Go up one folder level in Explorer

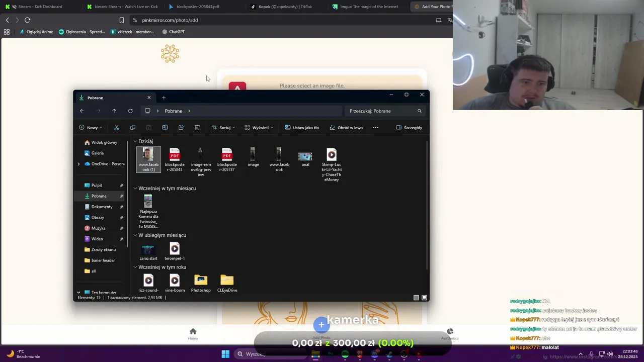pyautogui.click(x=114, y=111)
